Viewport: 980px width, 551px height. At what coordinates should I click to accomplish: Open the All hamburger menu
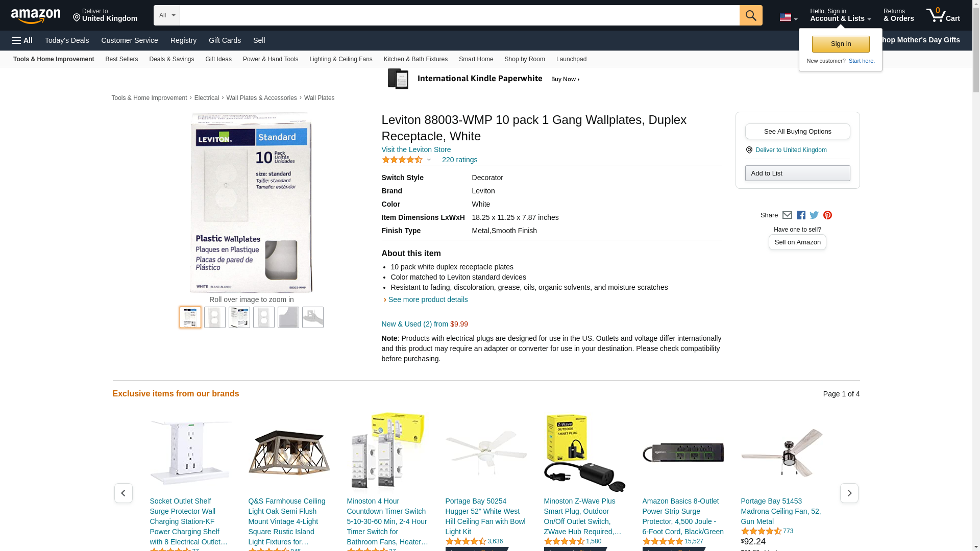[x=22, y=40]
